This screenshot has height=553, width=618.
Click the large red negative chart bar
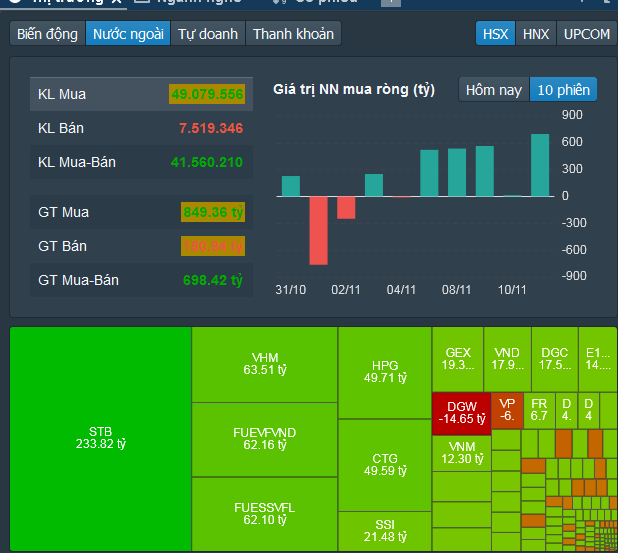(x=318, y=230)
